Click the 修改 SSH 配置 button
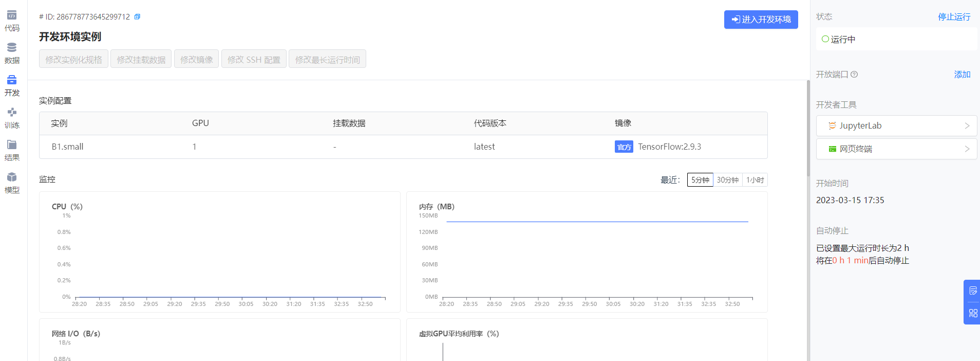 [x=254, y=59]
